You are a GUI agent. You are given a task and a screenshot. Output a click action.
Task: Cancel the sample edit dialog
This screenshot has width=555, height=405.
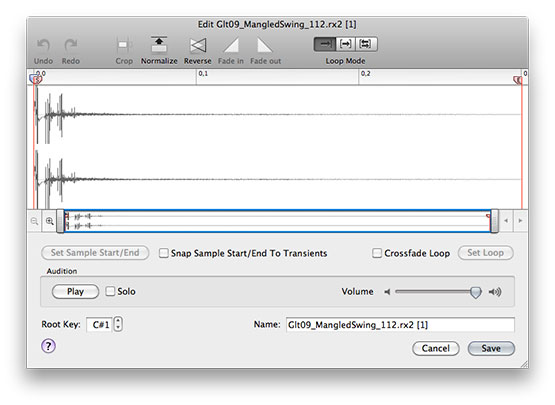(436, 348)
